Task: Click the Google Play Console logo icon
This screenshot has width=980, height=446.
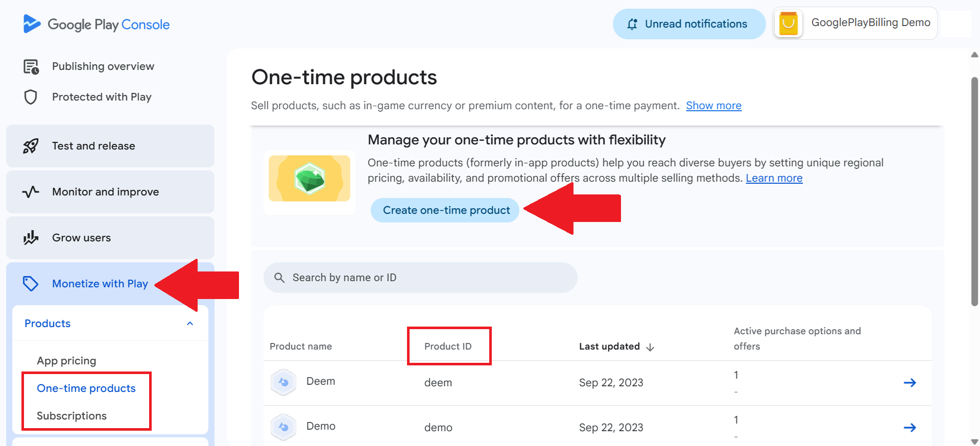Action: coord(32,24)
